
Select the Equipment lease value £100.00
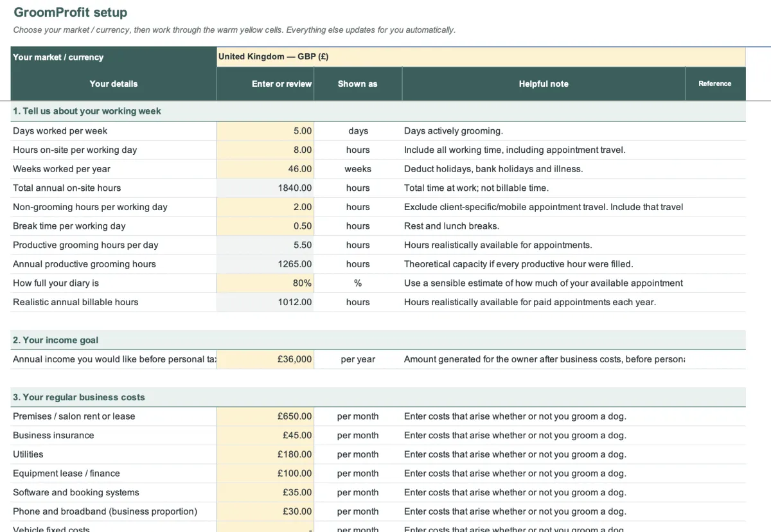[265, 474]
